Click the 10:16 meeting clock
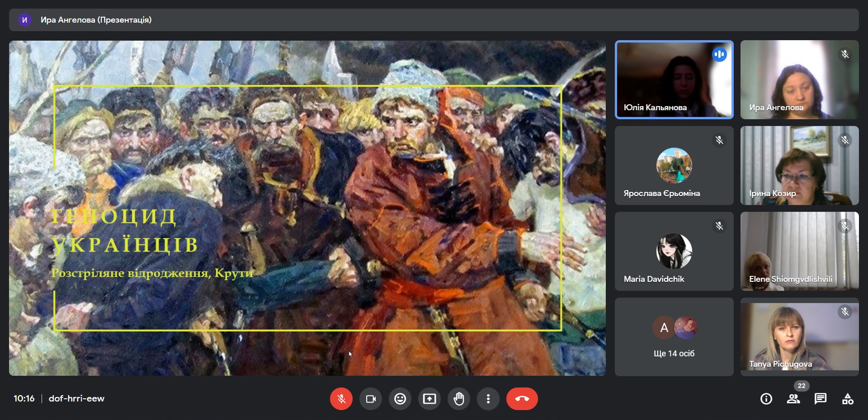Viewport: 868px width, 420px height. coord(24,399)
